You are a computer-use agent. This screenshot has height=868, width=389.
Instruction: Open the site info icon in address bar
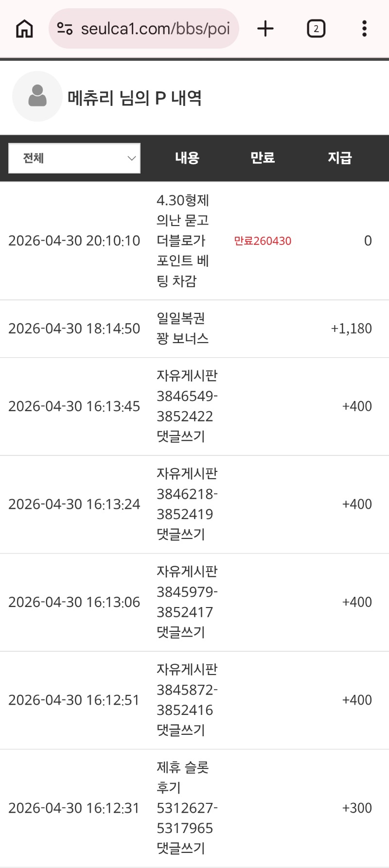point(65,29)
